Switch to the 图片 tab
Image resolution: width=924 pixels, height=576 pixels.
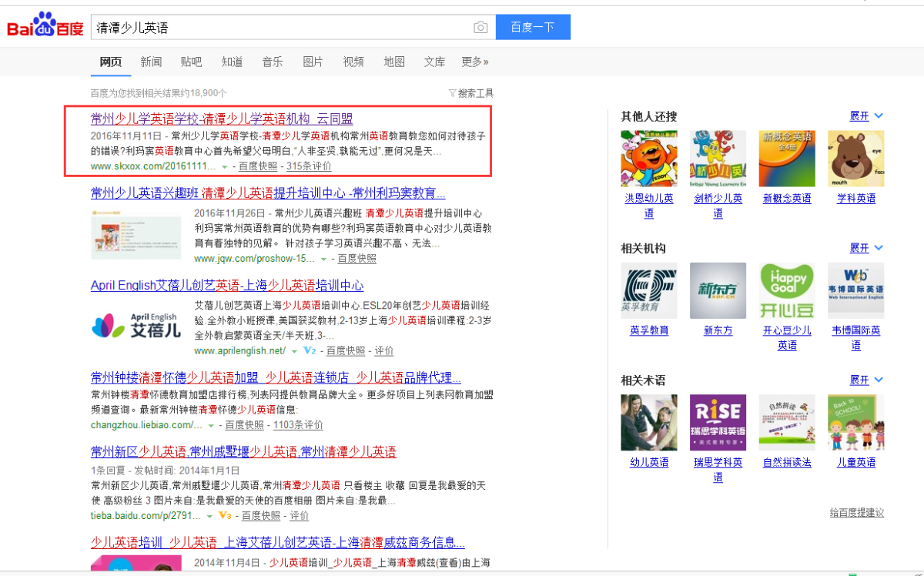click(x=313, y=62)
